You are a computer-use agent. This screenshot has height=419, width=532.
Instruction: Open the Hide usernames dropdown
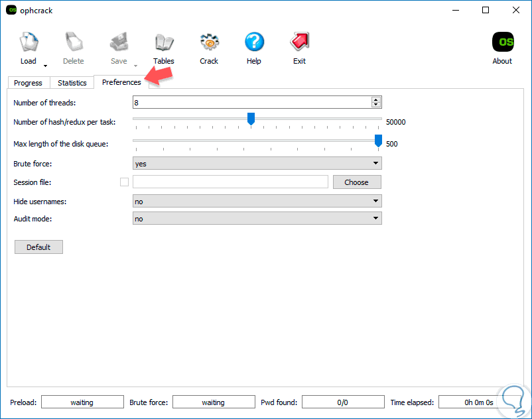click(x=257, y=201)
